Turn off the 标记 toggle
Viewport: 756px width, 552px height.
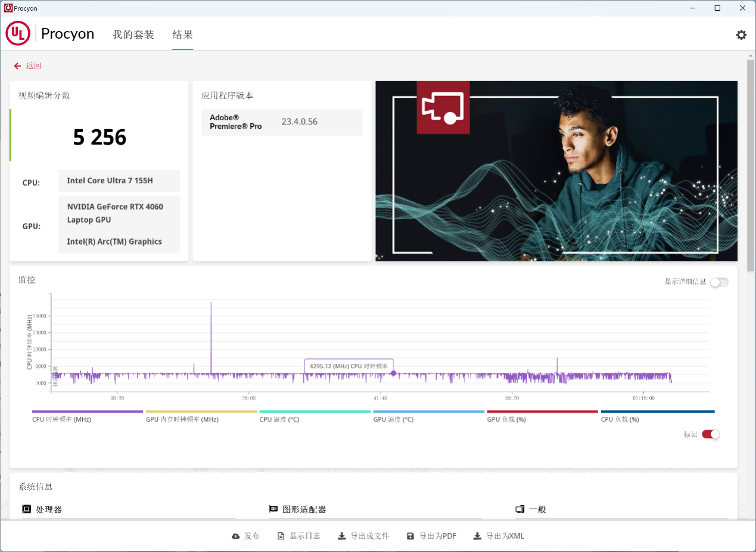coord(710,435)
